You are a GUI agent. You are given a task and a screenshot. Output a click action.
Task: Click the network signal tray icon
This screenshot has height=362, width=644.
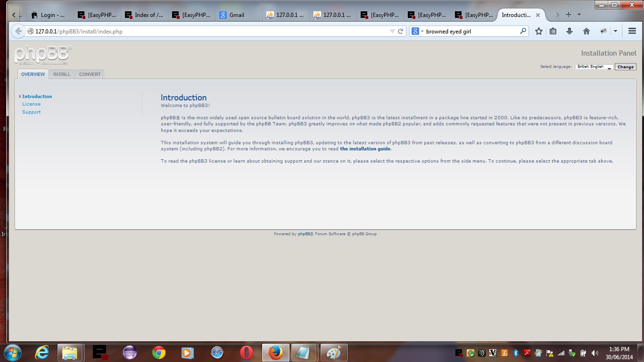tap(561, 353)
